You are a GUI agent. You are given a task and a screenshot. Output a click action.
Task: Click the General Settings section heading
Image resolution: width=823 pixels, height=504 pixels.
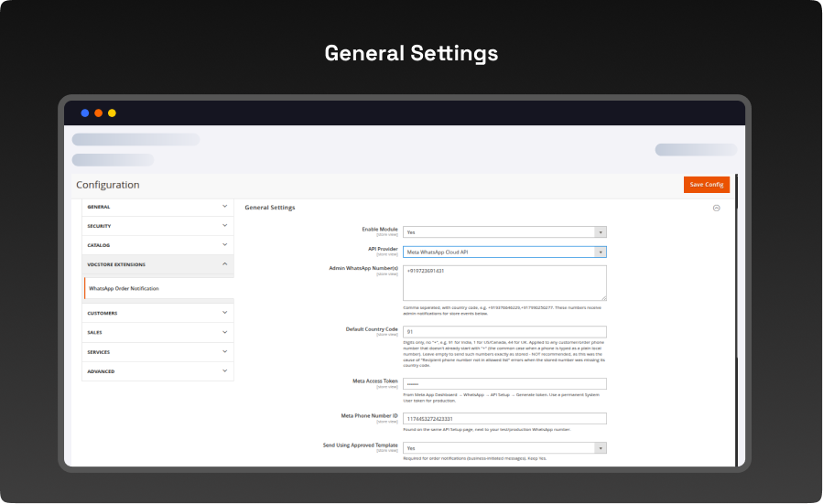tap(270, 208)
